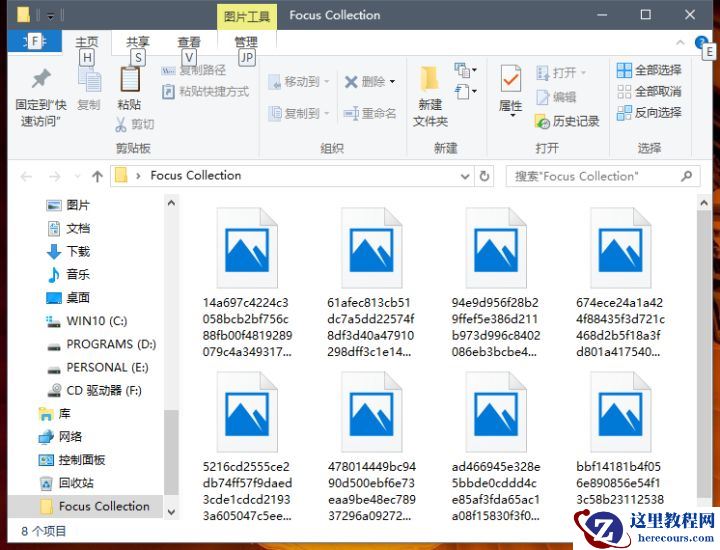Click the Open (打开) ribbon button
Viewport: 720px width, 550px height.
tap(561, 73)
